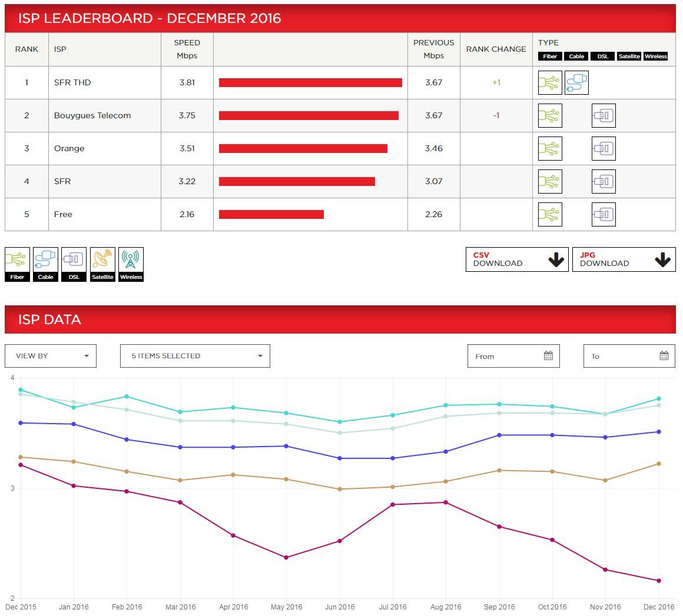Click the Fiber legend icon below the table
Screen dimensions: 683x616
pyautogui.click(x=18, y=264)
